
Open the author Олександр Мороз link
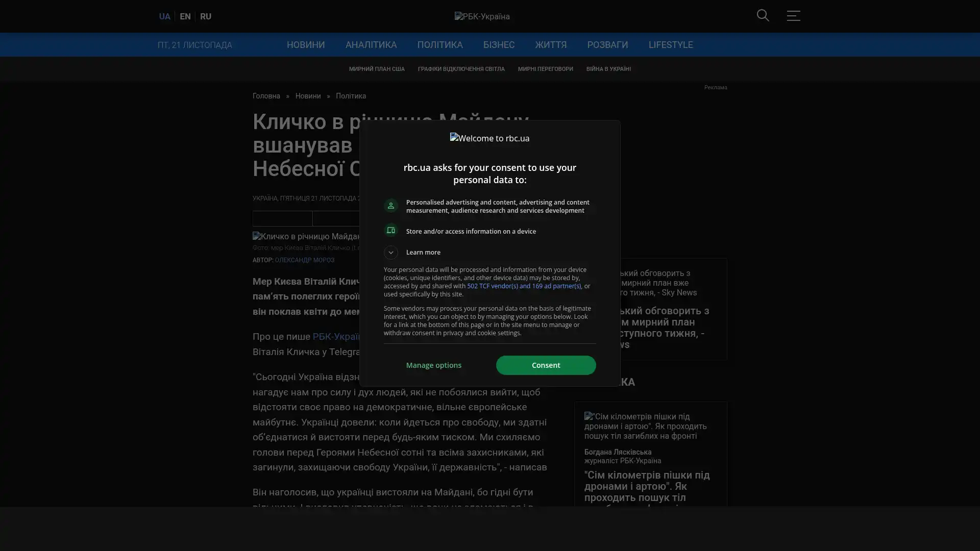click(304, 260)
